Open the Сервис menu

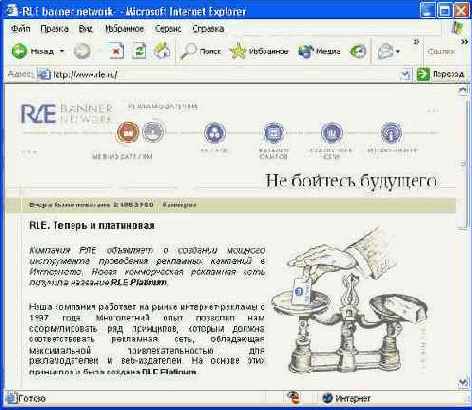click(x=168, y=29)
